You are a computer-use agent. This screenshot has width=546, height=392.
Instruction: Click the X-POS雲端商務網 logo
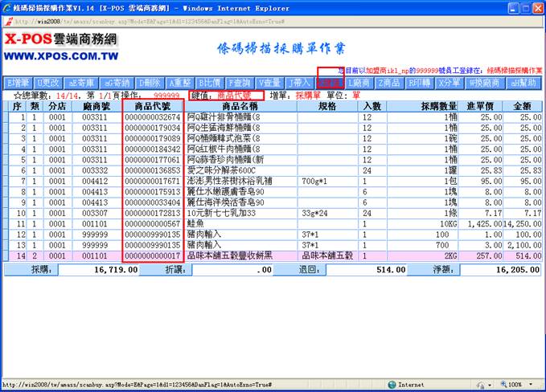coord(60,47)
